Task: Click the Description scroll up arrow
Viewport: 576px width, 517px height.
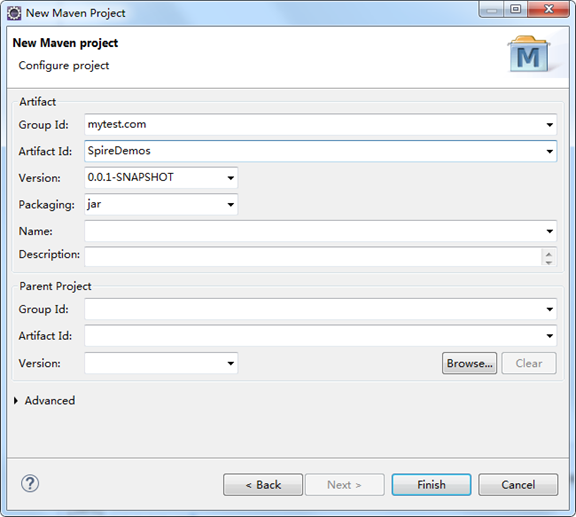Action: (549, 254)
